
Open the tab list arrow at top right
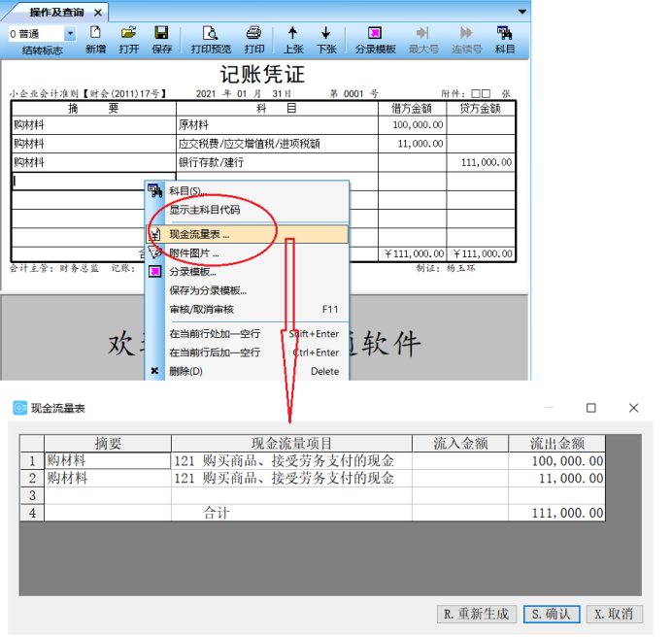point(522,13)
